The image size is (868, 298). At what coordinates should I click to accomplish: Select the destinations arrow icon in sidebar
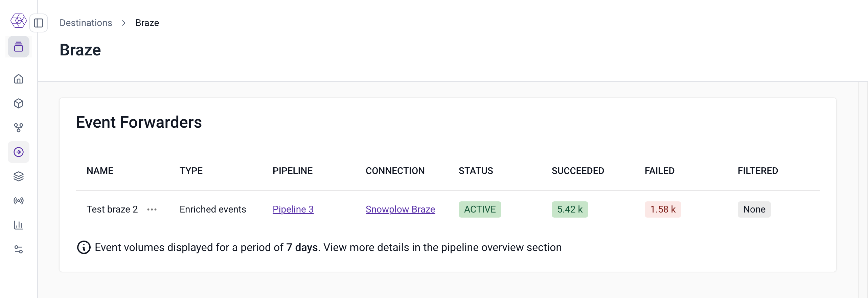18,152
